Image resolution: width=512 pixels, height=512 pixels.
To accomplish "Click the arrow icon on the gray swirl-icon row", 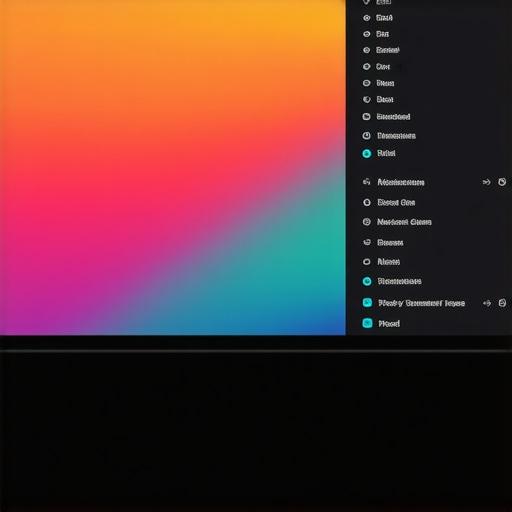I will pyautogui.click(x=487, y=182).
